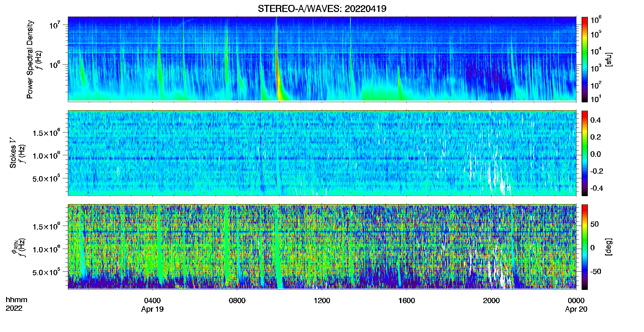Click the hhmm axis units label
This screenshot has height=332, width=644.
coord(17,300)
